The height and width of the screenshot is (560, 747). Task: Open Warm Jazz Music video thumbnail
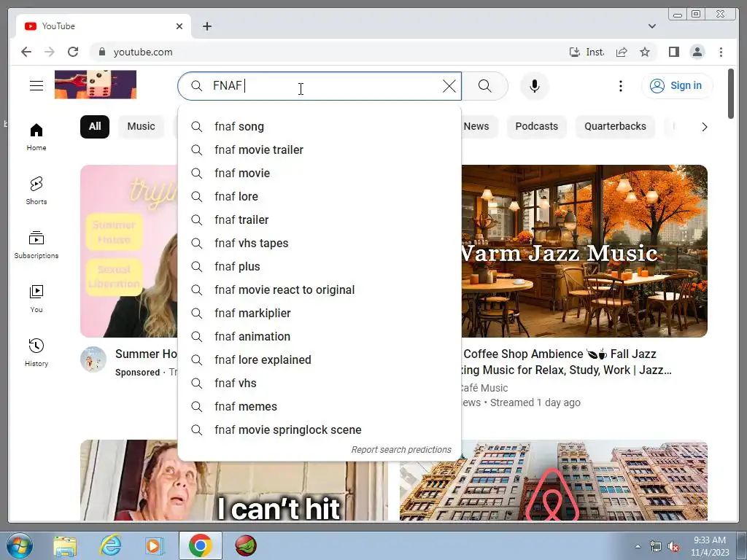pos(584,251)
